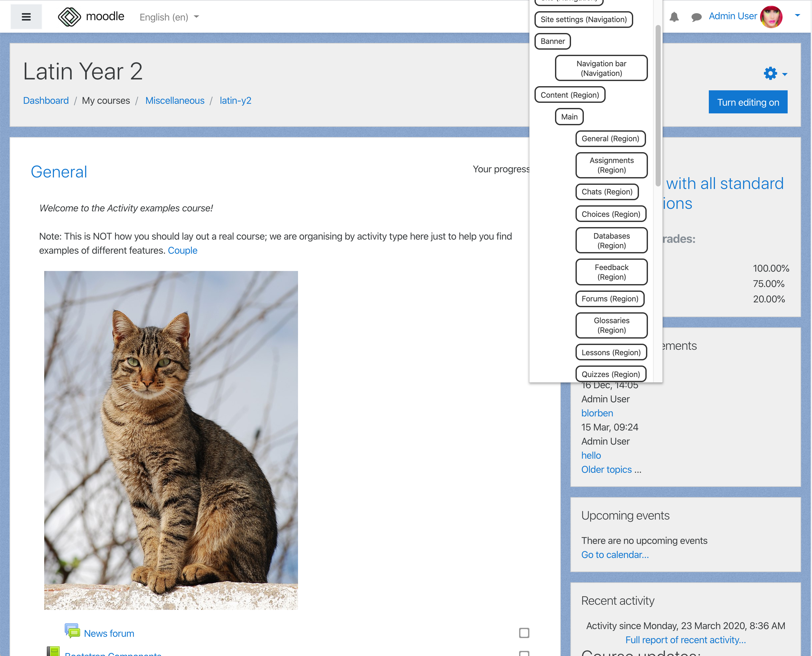The width and height of the screenshot is (812, 656).
Task: Open the messages speech bubble
Action: coord(696,17)
